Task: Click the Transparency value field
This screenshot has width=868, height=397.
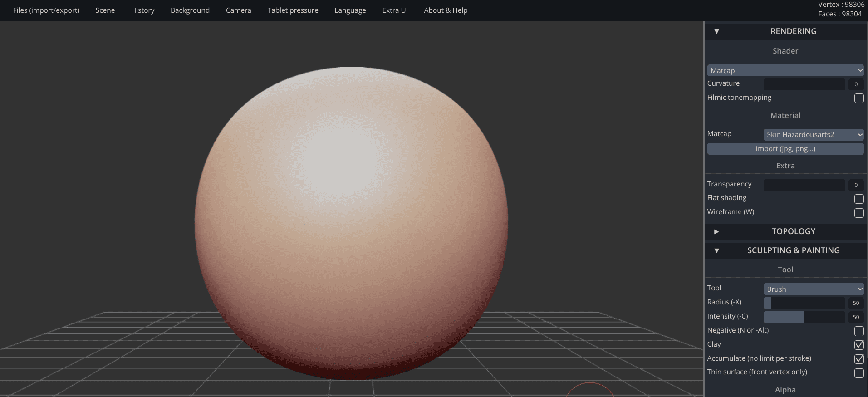Action: click(x=856, y=185)
